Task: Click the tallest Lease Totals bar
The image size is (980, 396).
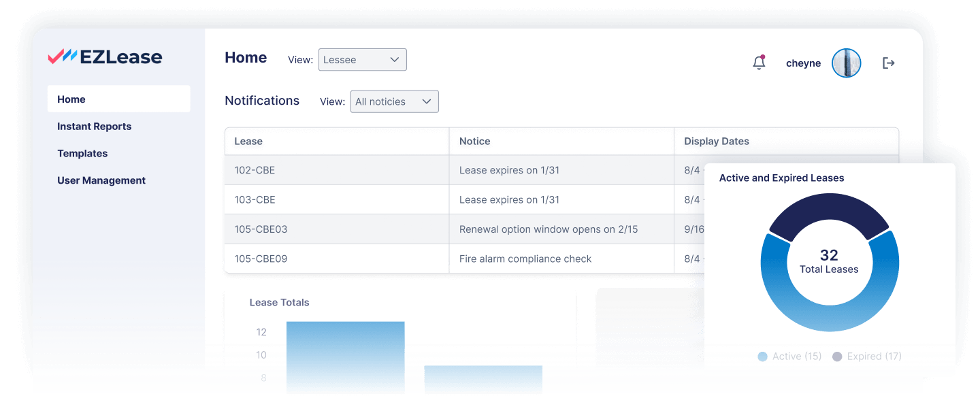Action: (345, 357)
